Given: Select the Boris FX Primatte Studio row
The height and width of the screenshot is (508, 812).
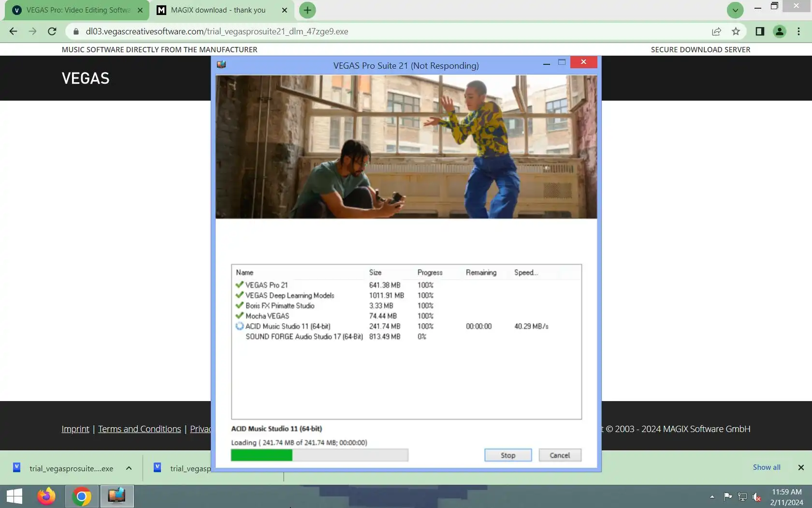Looking at the screenshot, I should (406, 306).
